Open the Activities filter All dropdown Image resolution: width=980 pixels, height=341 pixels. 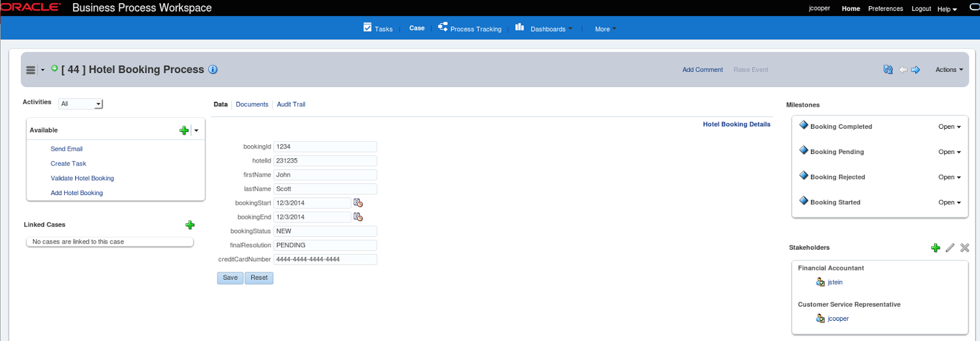pos(81,104)
